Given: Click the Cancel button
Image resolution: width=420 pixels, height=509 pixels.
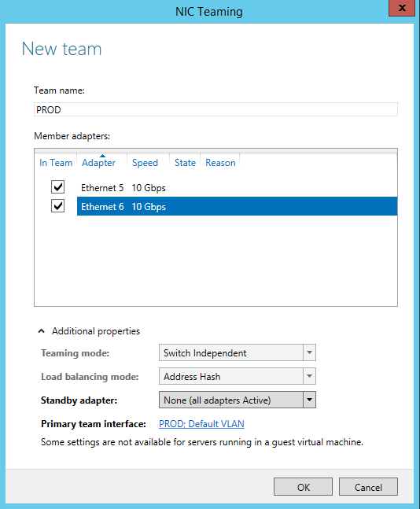Looking at the screenshot, I should [368, 487].
